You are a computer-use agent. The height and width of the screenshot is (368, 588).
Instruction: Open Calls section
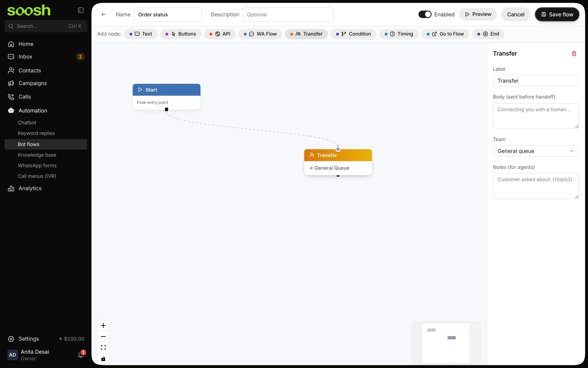click(x=46, y=97)
